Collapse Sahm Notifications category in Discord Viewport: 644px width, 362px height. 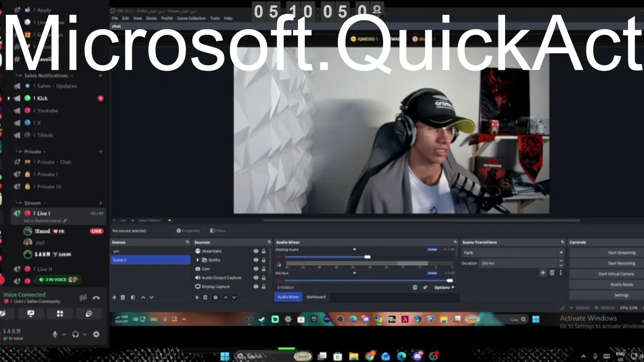(46, 75)
